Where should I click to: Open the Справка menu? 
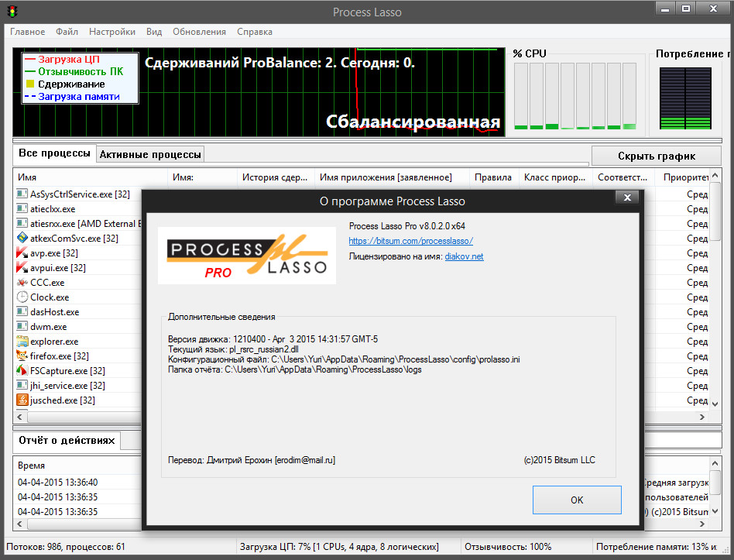tap(255, 32)
